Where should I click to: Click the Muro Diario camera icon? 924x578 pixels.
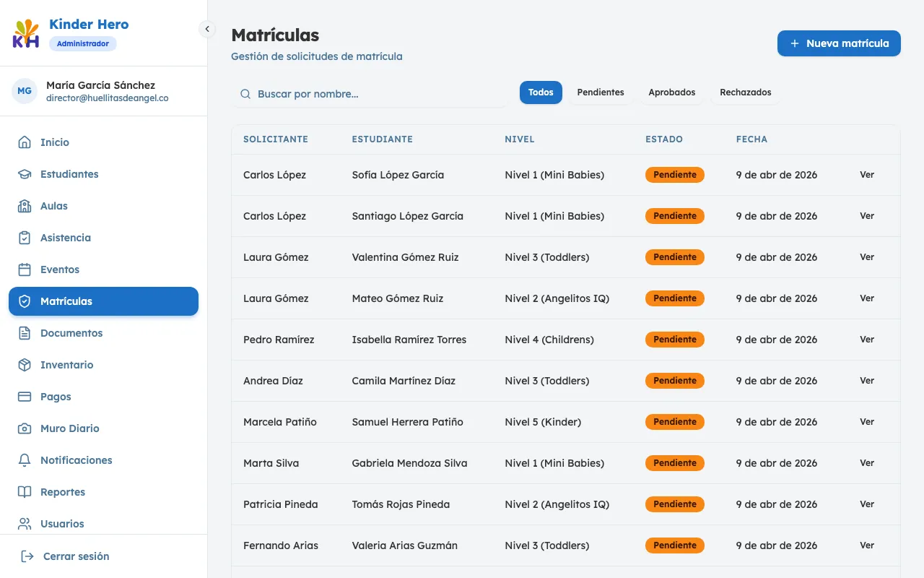click(x=25, y=428)
